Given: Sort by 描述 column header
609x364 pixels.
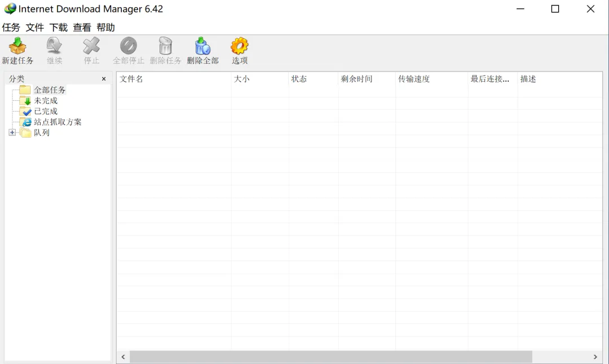Looking at the screenshot, I should pyautogui.click(x=560, y=79).
